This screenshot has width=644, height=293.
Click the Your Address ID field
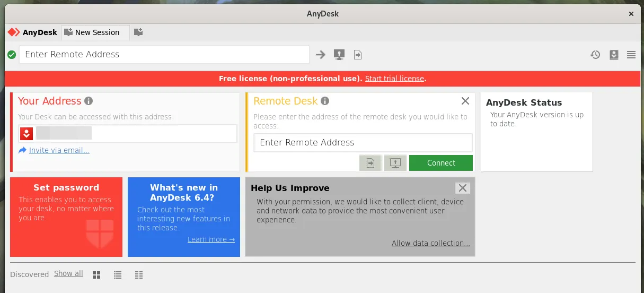click(128, 134)
